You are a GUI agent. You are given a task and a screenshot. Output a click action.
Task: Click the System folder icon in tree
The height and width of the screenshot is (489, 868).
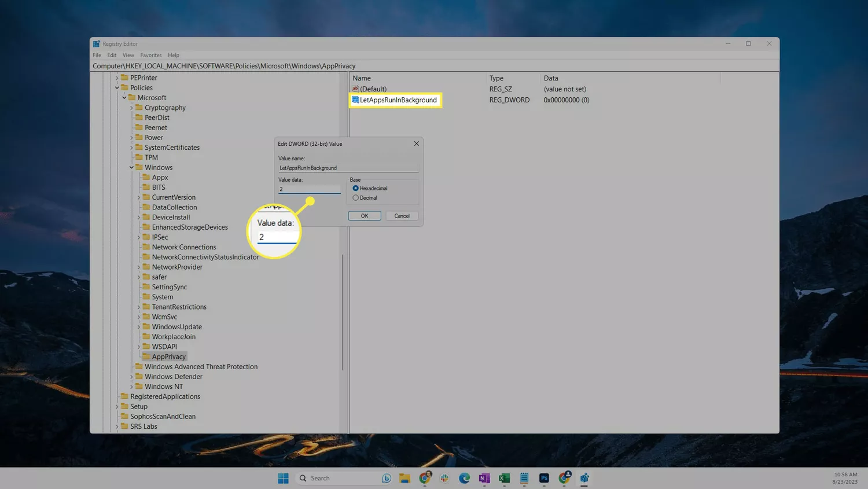(146, 297)
